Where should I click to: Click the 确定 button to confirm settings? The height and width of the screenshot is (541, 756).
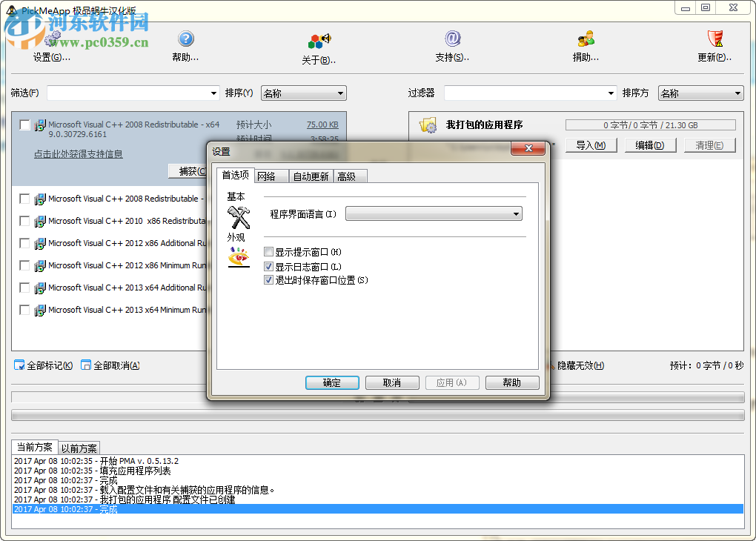331,382
